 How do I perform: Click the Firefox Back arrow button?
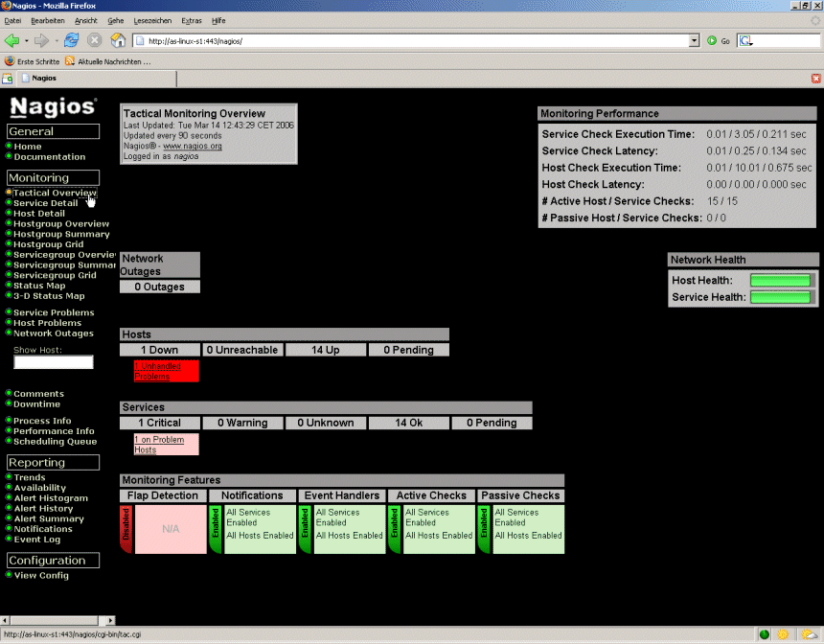[x=11, y=40]
